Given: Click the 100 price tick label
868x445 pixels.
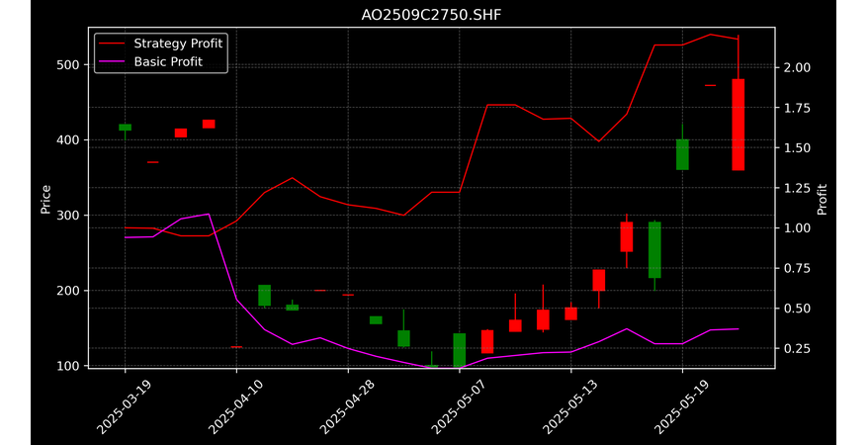Looking at the screenshot, I should click(69, 366).
